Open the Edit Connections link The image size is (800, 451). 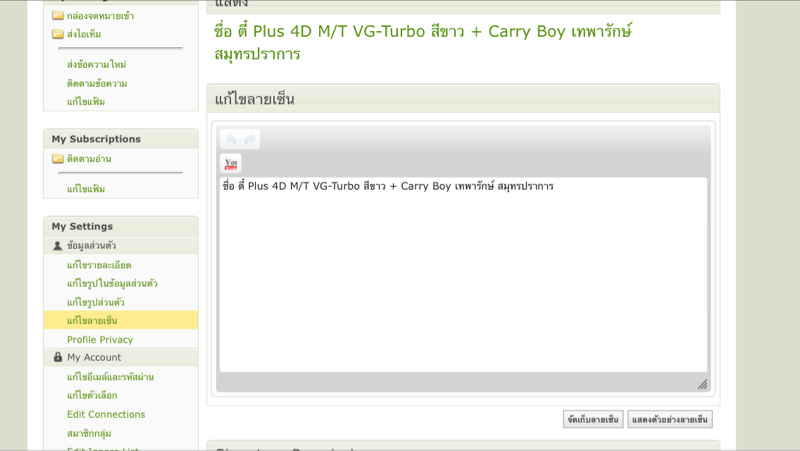[106, 414]
